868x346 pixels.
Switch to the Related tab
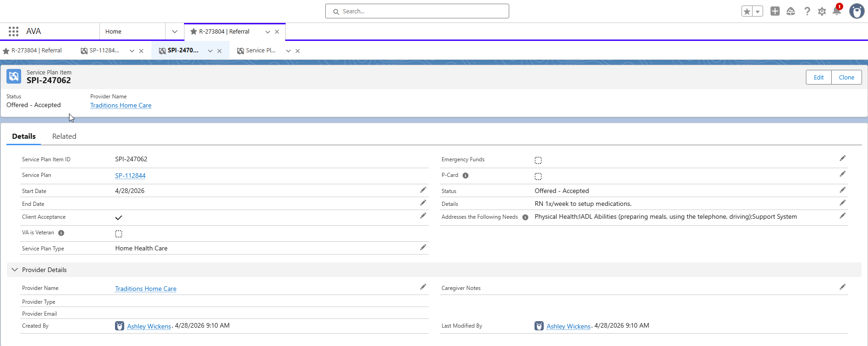pos(64,136)
